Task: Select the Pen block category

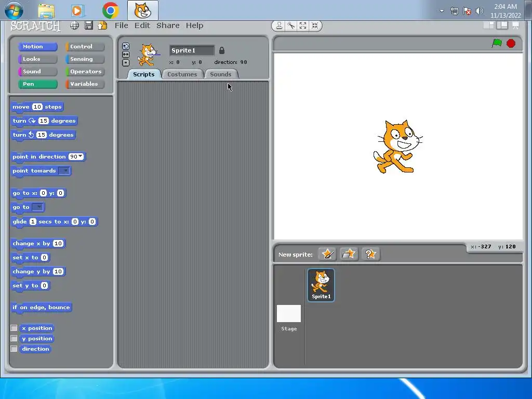Action: [37, 84]
